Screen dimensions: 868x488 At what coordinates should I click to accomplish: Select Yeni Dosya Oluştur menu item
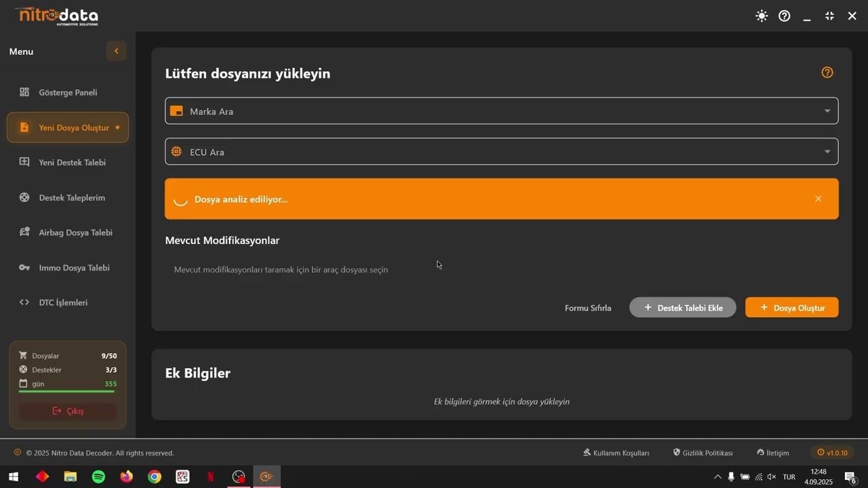point(68,127)
